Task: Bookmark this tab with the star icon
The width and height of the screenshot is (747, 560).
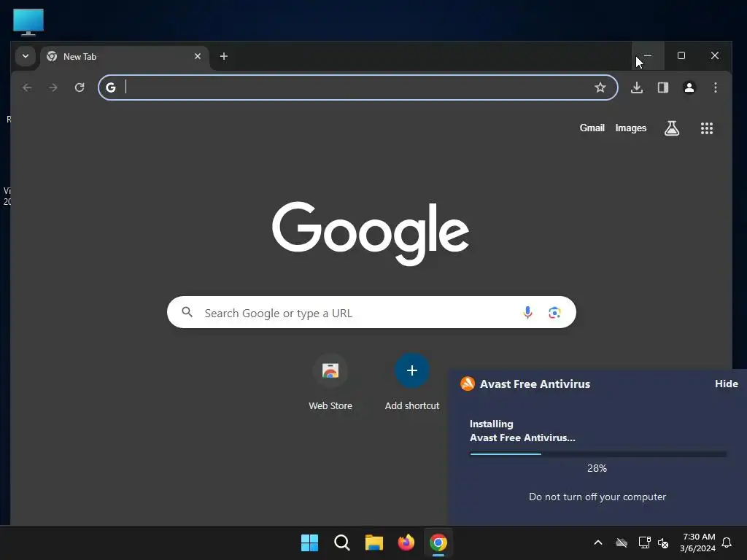Action: click(600, 87)
